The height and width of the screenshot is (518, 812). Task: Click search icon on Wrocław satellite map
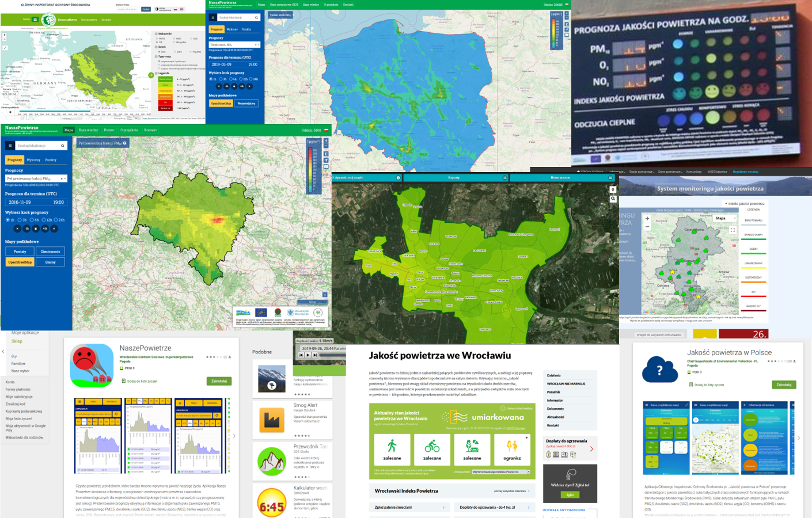pos(613,199)
